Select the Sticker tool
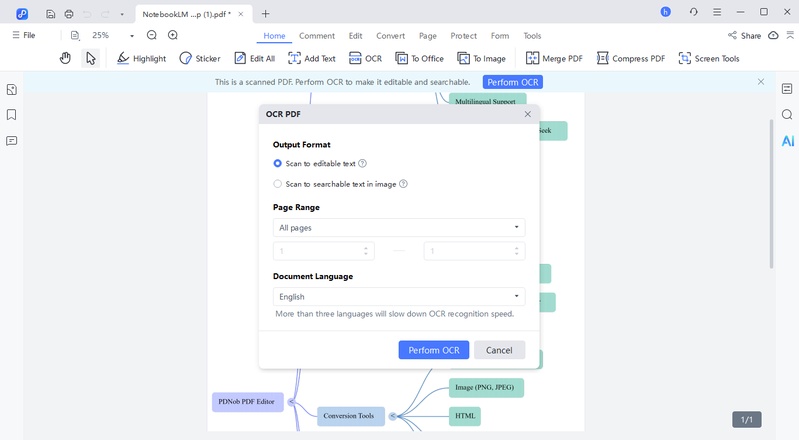This screenshot has height=440, width=799. 200,58
